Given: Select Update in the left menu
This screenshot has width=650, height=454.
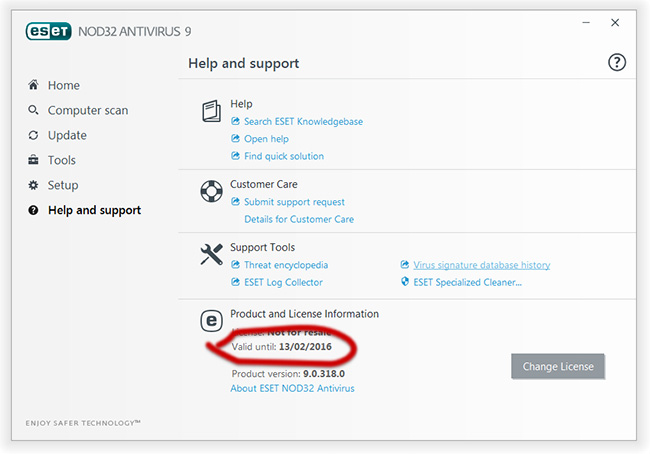Looking at the screenshot, I should click(67, 136).
